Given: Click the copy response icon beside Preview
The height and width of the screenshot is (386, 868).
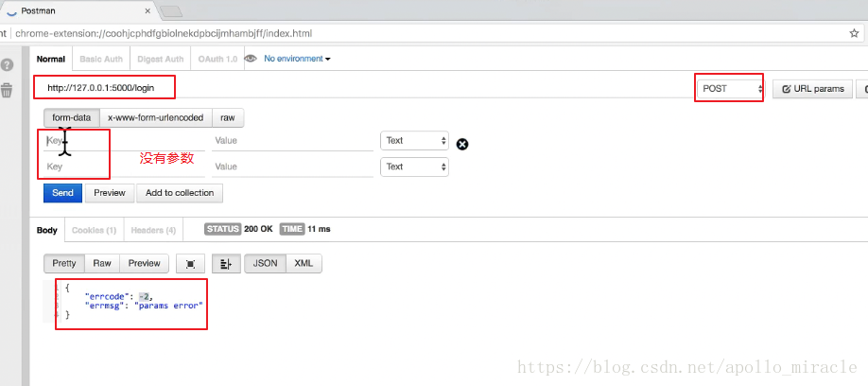Looking at the screenshot, I should click(190, 264).
